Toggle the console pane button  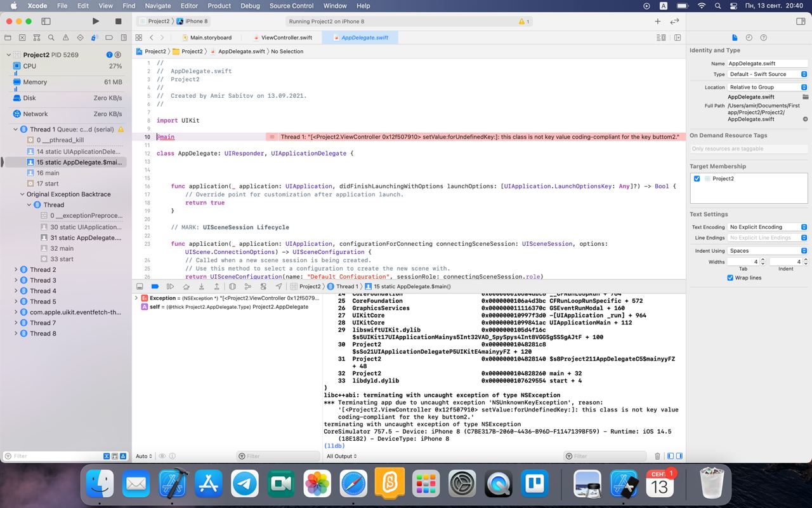[x=680, y=456]
